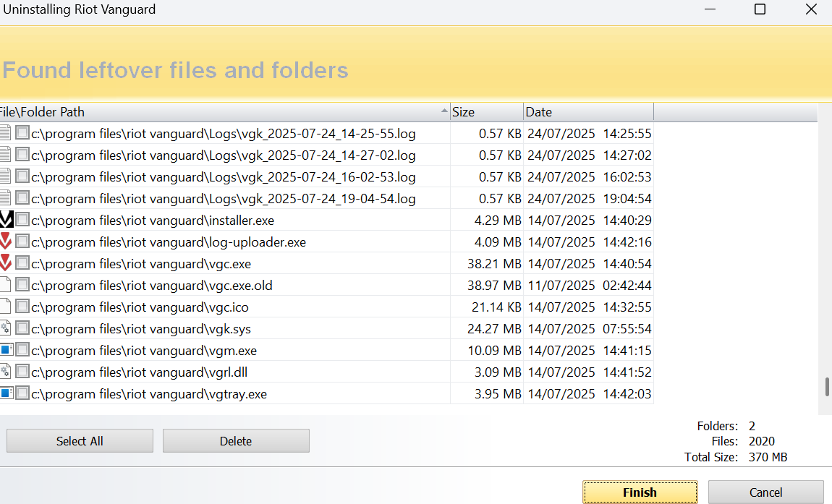
Task: Select the vgtray.exe checkbox
Action: (x=22, y=393)
